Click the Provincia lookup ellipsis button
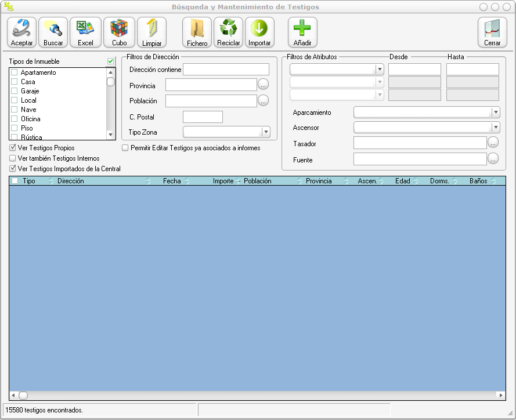Image resolution: width=516 pixels, height=420 pixels. click(263, 85)
